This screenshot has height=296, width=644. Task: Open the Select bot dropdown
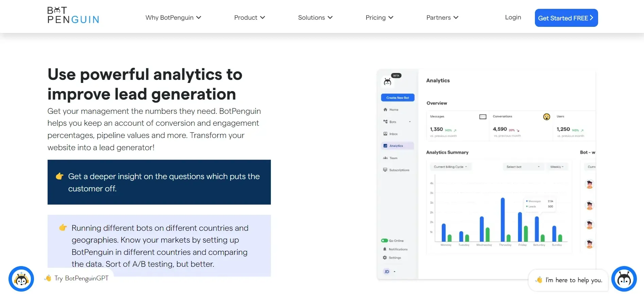[x=523, y=167]
